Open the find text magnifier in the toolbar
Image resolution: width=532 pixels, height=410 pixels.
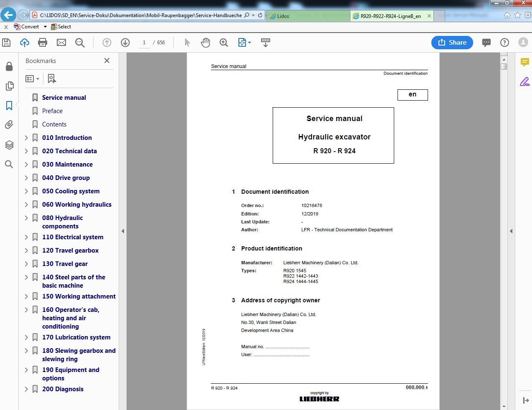(80, 43)
